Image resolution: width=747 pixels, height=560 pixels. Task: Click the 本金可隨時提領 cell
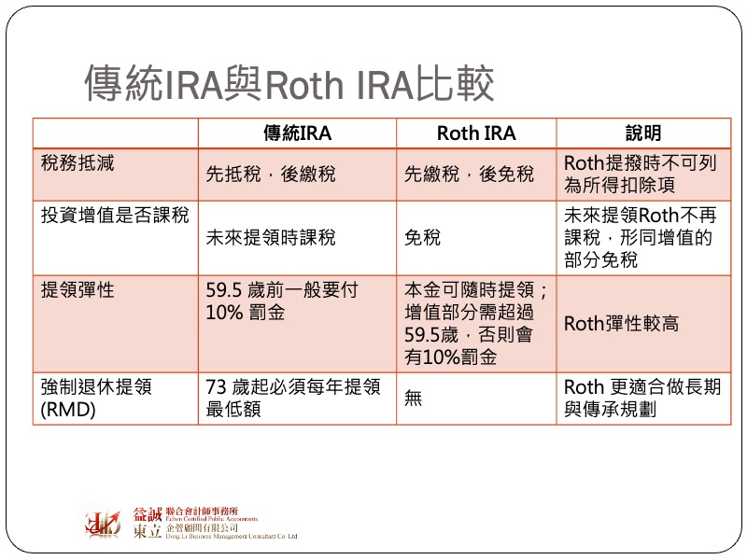pyautogui.click(x=475, y=323)
